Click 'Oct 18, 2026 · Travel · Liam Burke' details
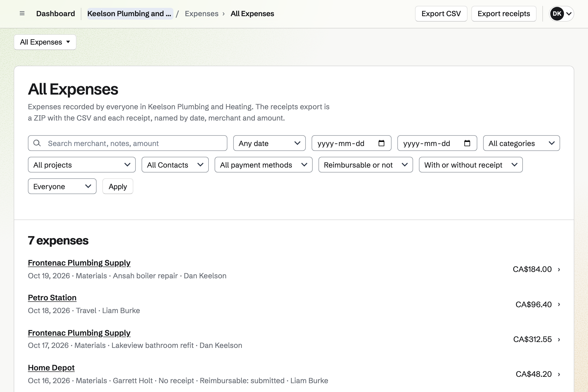 [84, 310]
